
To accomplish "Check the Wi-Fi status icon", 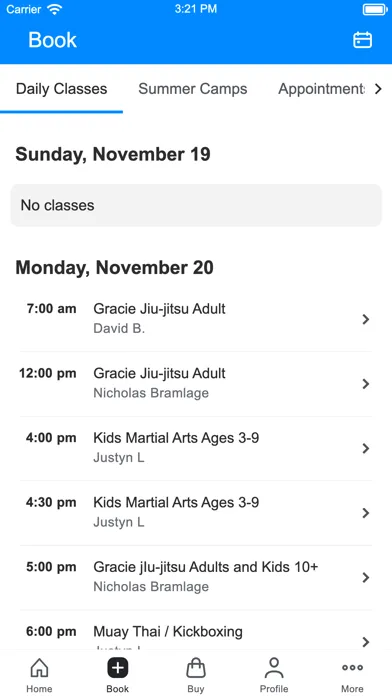I will pos(55,9).
